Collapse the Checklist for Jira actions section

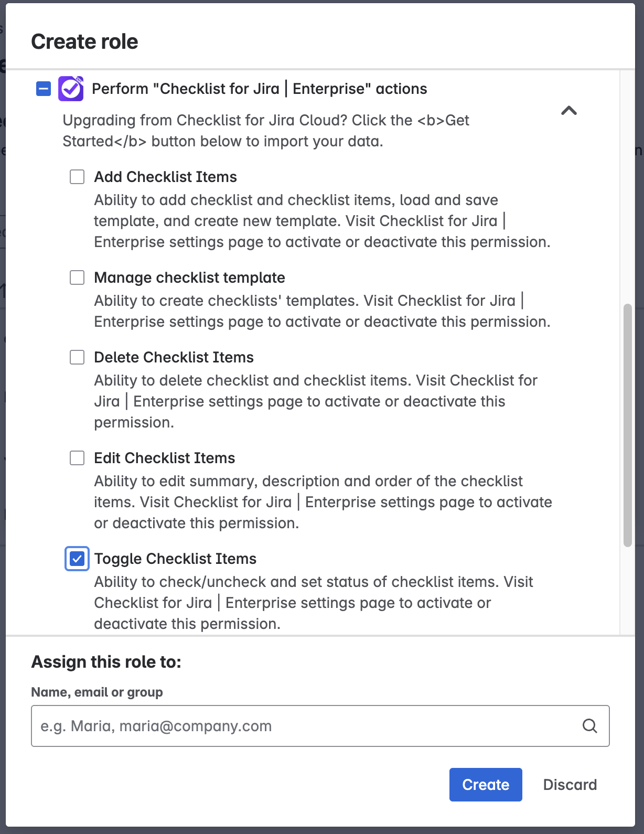tap(569, 111)
